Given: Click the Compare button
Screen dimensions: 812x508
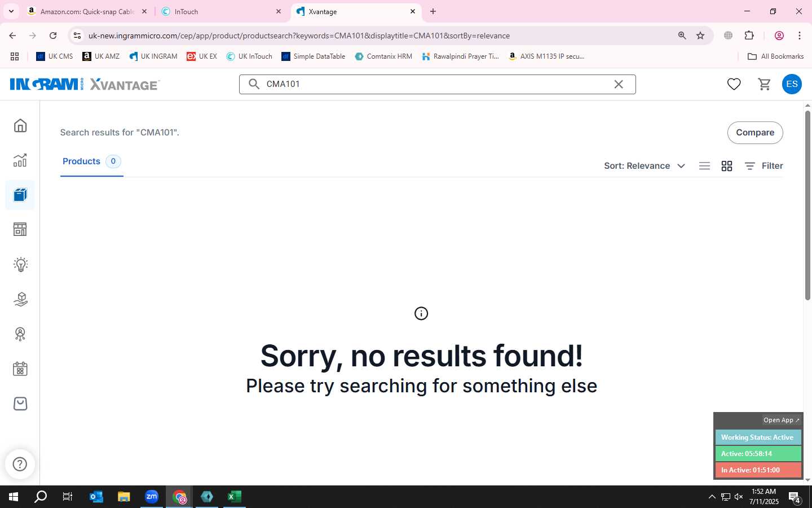Looking at the screenshot, I should 755,133.
